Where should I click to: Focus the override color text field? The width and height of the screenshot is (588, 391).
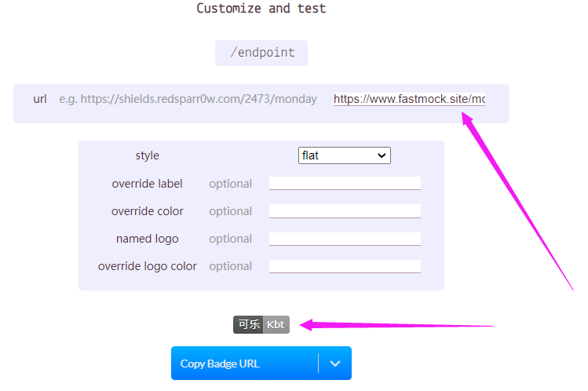[x=345, y=210]
